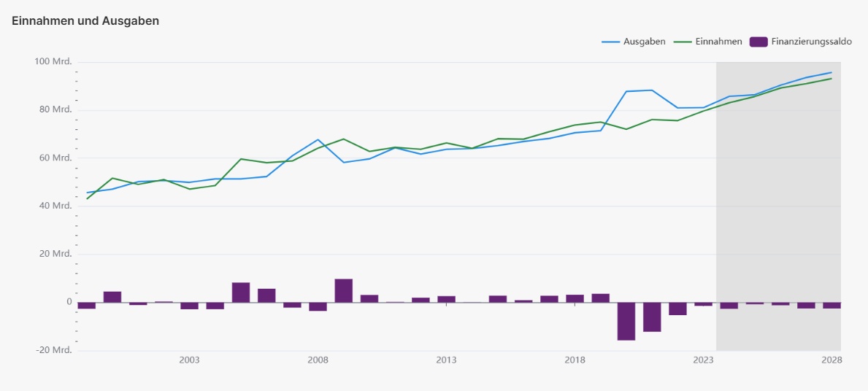Image resolution: width=868 pixels, height=391 pixels.
Task: Click the tallest positive bar at 2009
Action: click(343, 290)
